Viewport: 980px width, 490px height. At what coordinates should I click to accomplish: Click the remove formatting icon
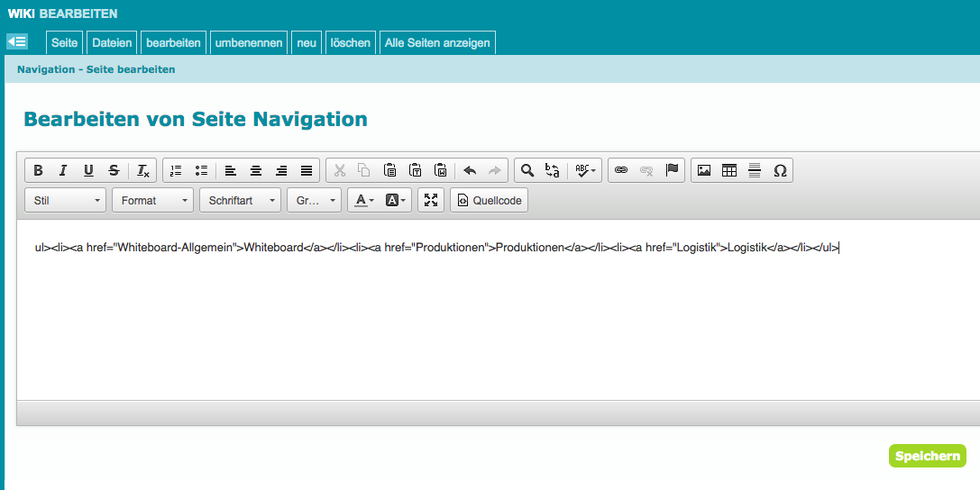coord(143,170)
